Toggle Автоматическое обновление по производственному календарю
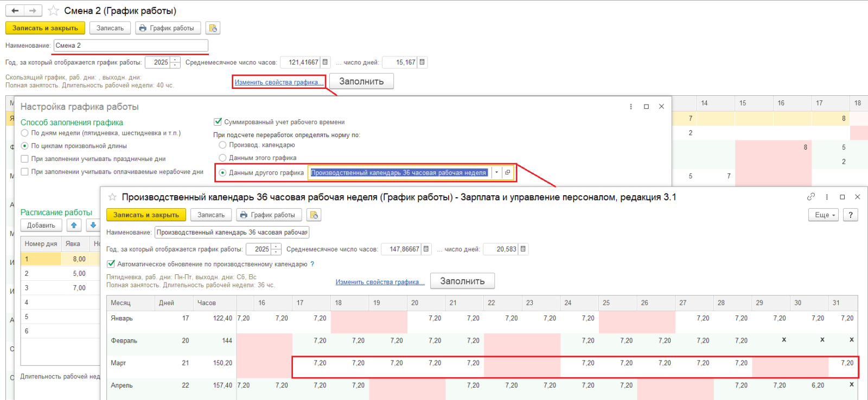868x400 pixels. [111, 264]
